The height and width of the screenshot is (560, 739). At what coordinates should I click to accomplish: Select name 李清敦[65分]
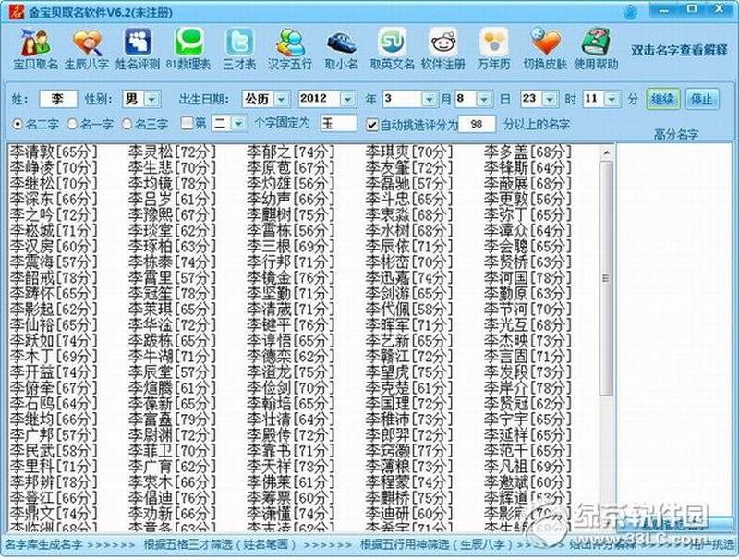54,152
